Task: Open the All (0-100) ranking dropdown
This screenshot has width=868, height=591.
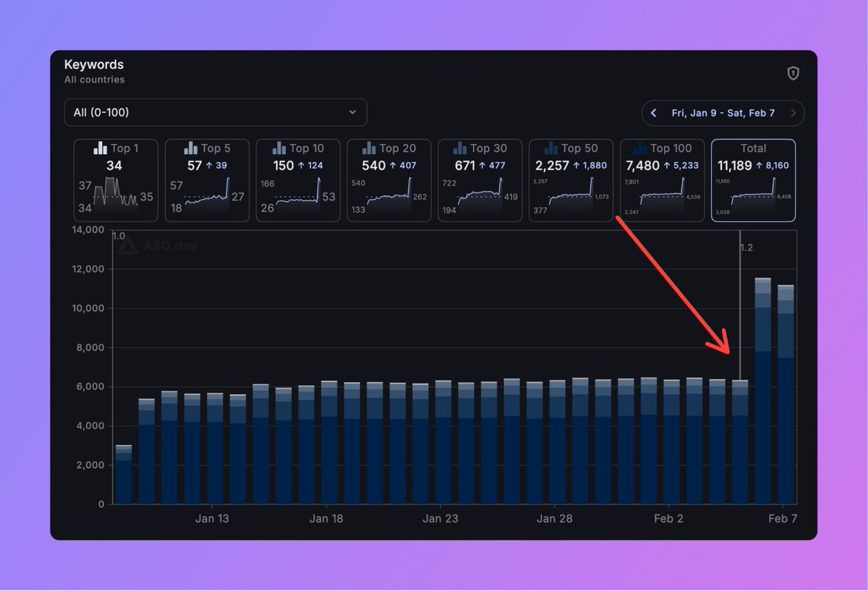Action: 216,112
